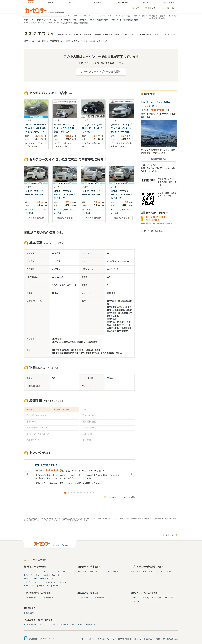
Task: Open the セルフカーズHV さいたま岩槻店 link in 販売店情報
Action: click(155, 102)
